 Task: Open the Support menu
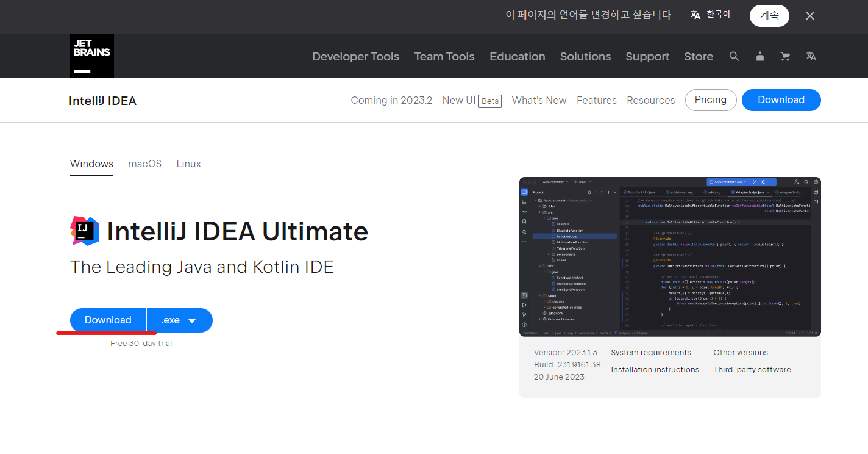pyautogui.click(x=647, y=57)
